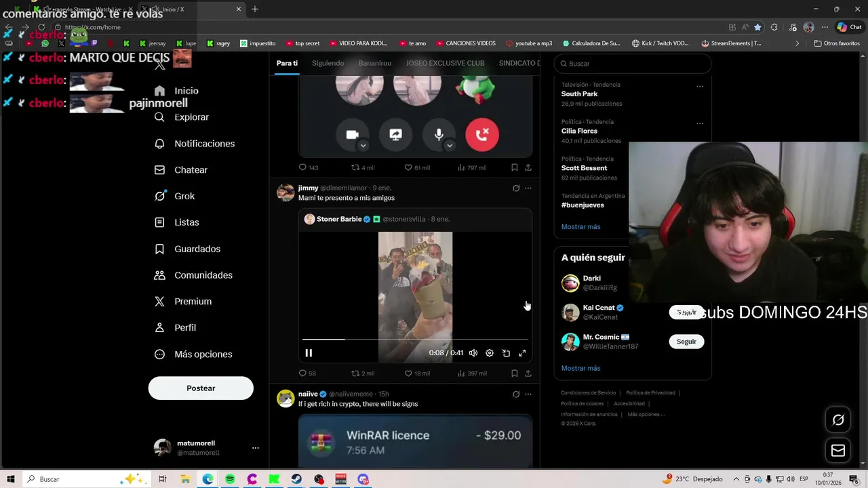Open camera options arrow in call image
This screenshot has width=868, height=488.
point(363,146)
